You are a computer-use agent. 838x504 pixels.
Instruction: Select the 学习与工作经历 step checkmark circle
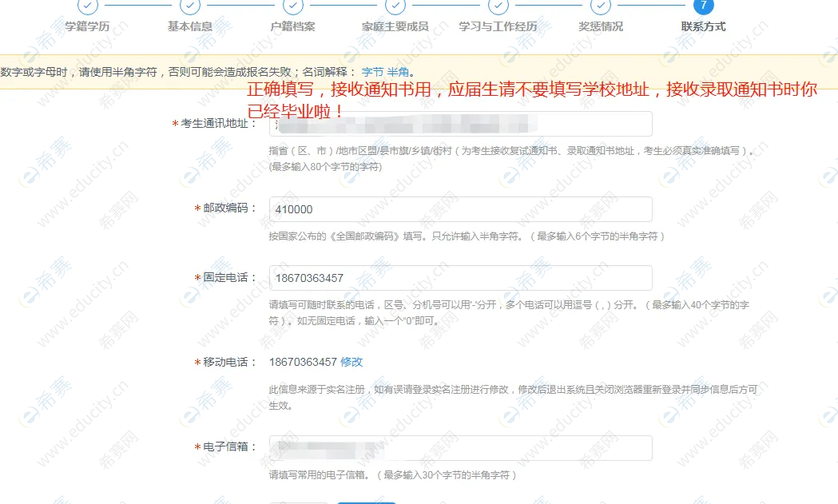498,6
